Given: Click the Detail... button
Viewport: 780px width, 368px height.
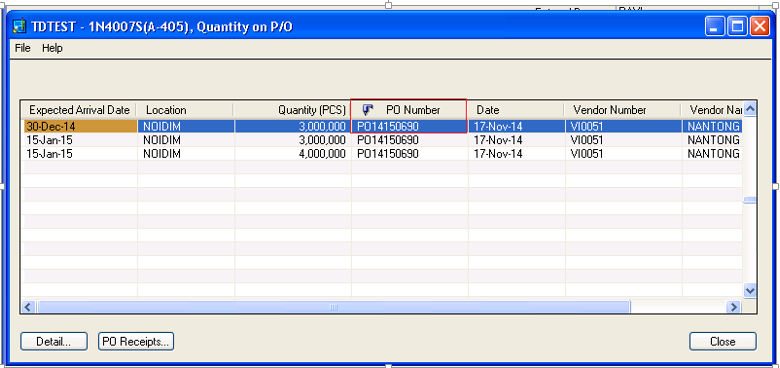Looking at the screenshot, I should [54, 342].
